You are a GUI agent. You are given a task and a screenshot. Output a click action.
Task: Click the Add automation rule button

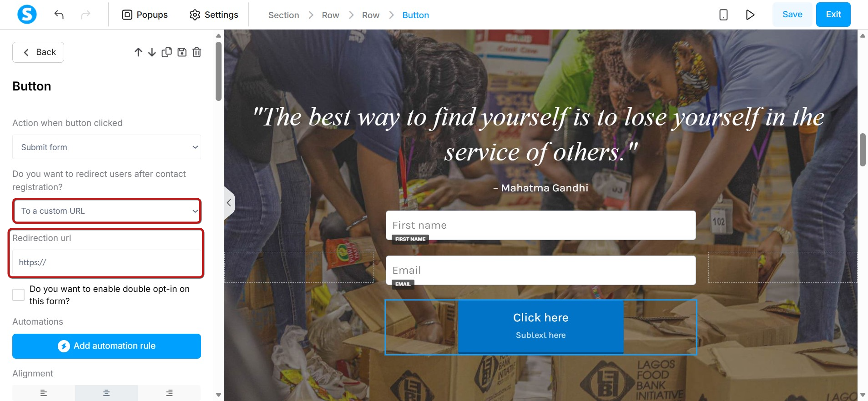pyautogui.click(x=106, y=346)
